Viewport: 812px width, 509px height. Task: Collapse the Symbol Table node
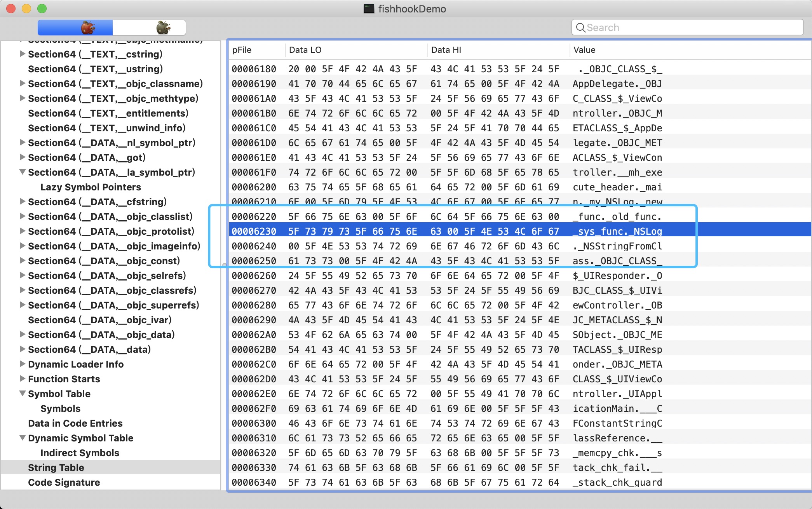pyautogui.click(x=23, y=394)
